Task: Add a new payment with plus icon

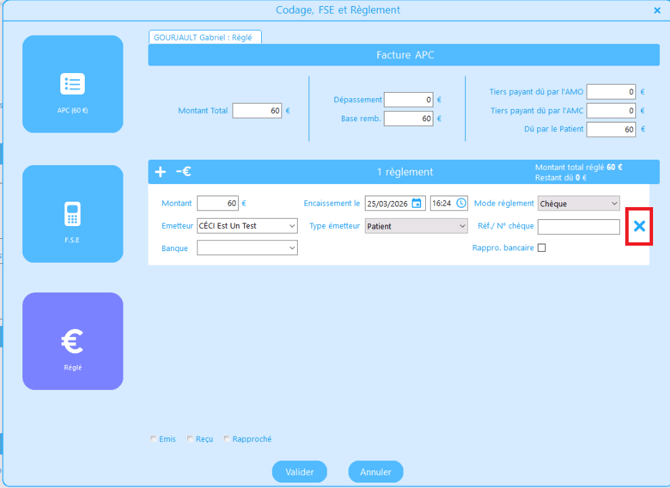Action: (160, 172)
